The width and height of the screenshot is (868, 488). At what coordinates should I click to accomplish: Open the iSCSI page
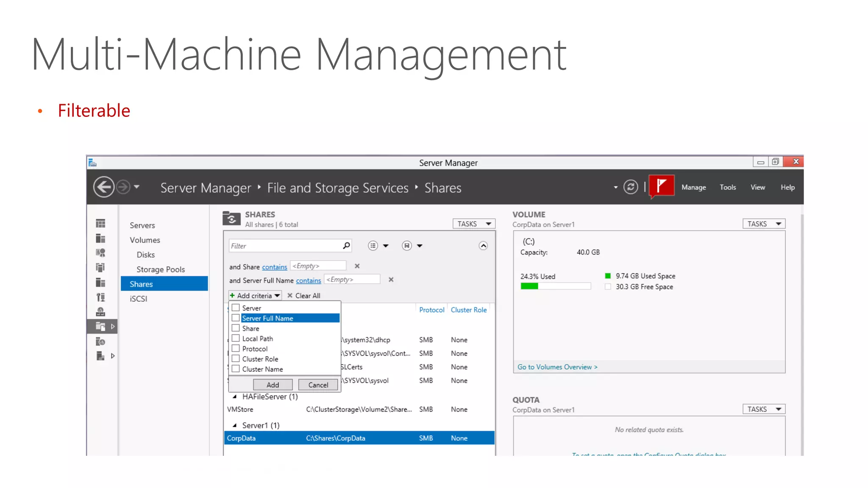click(138, 299)
